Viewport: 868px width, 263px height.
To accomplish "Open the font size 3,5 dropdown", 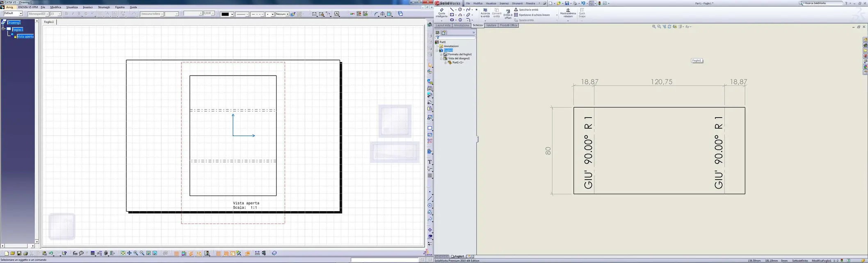I will 59,14.
